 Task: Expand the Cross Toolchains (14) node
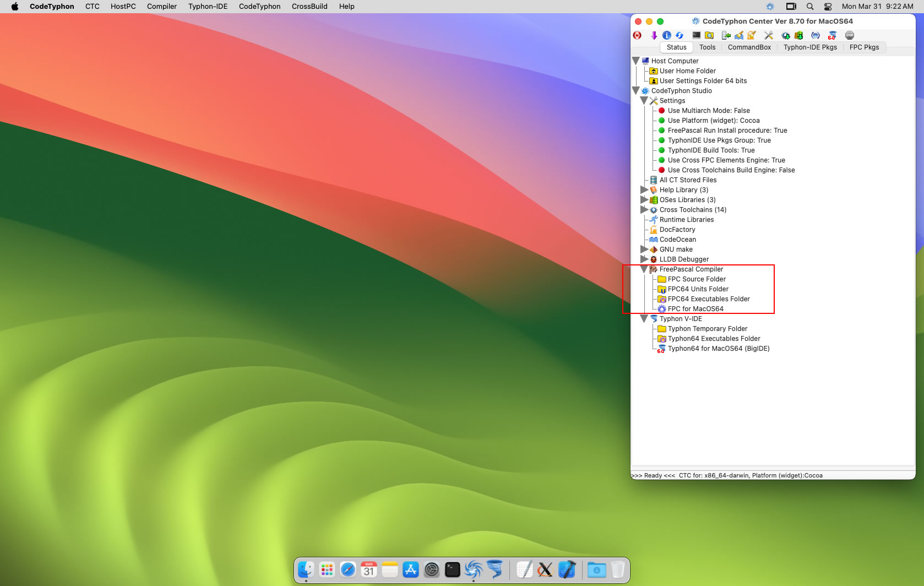point(644,209)
